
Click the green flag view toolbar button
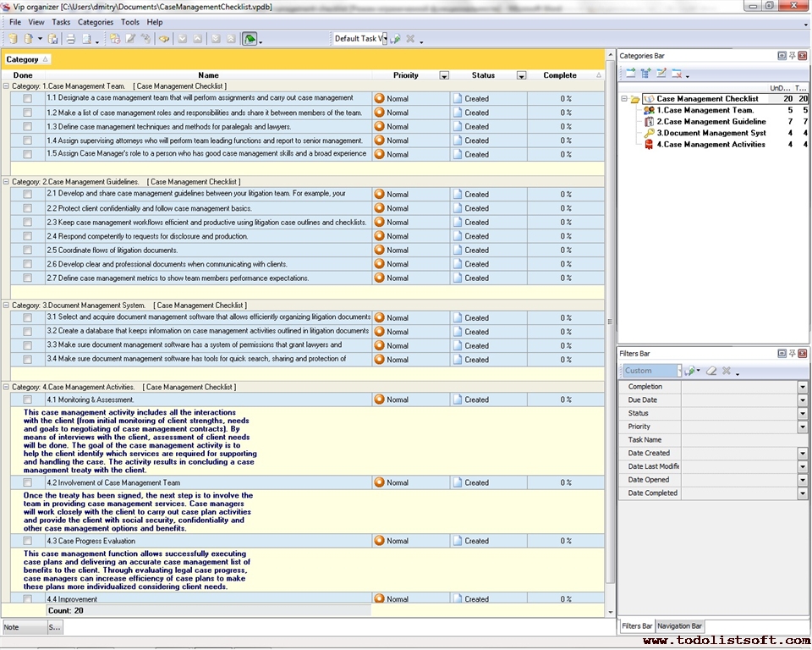[x=250, y=39]
